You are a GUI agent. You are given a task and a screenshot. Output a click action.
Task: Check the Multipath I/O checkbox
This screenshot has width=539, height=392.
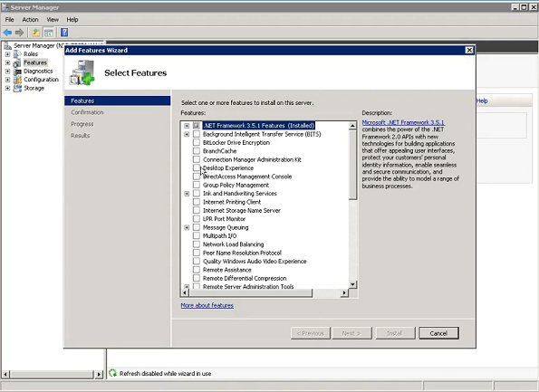tap(197, 235)
